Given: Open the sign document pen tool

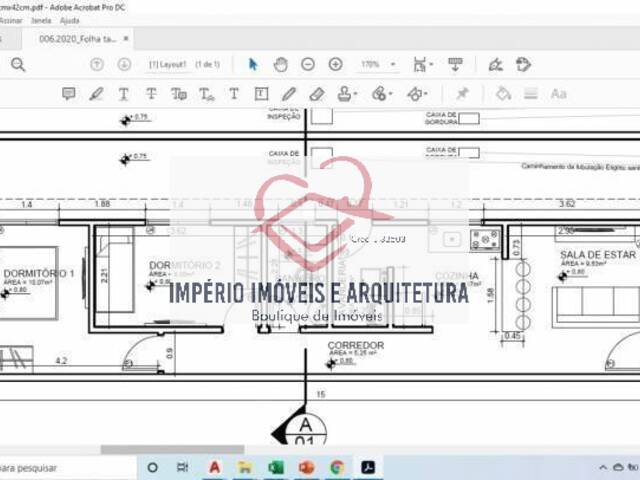Looking at the screenshot, I should (x=496, y=64).
